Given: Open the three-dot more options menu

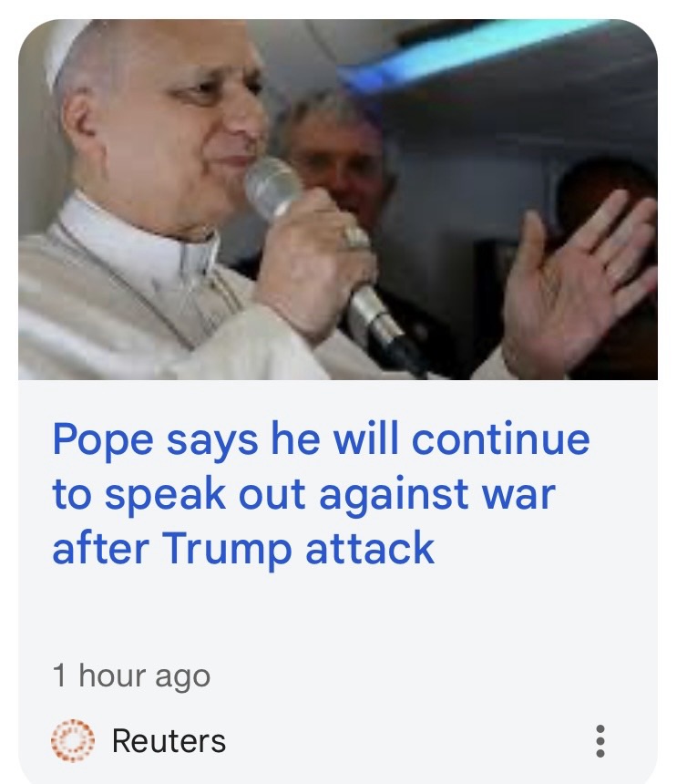Looking at the screenshot, I should 600,740.
